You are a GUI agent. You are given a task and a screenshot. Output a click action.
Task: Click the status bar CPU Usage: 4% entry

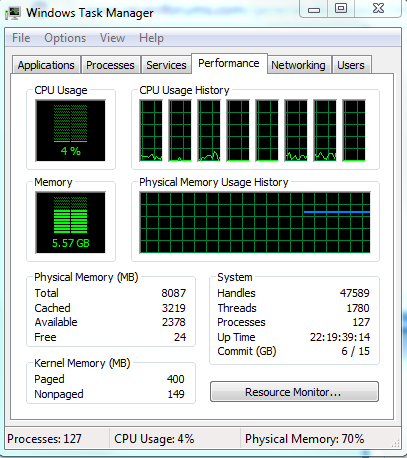(x=154, y=439)
